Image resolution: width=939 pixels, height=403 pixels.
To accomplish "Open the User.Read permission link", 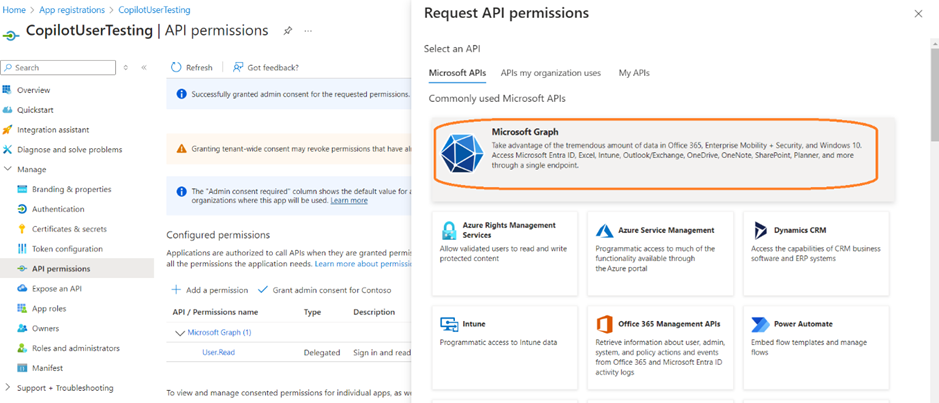I will pyautogui.click(x=218, y=352).
